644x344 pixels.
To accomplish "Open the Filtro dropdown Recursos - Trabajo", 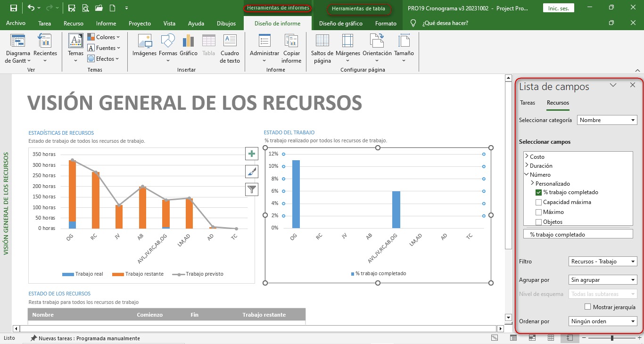I will (603, 261).
